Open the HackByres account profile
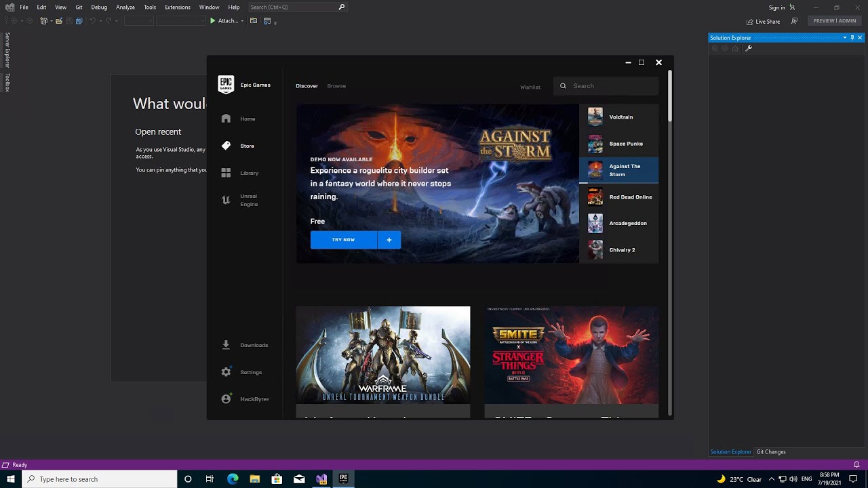868x488 pixels. pyautogui.click(x=245, y=399)
